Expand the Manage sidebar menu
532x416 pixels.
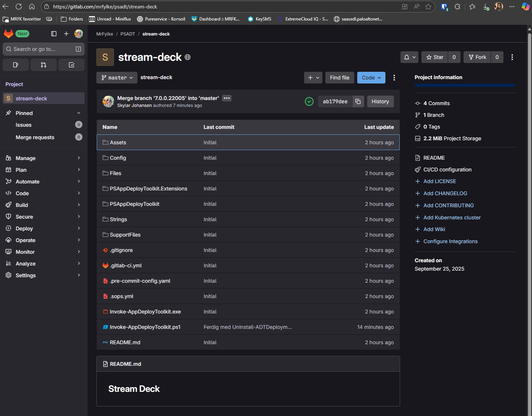44,158
